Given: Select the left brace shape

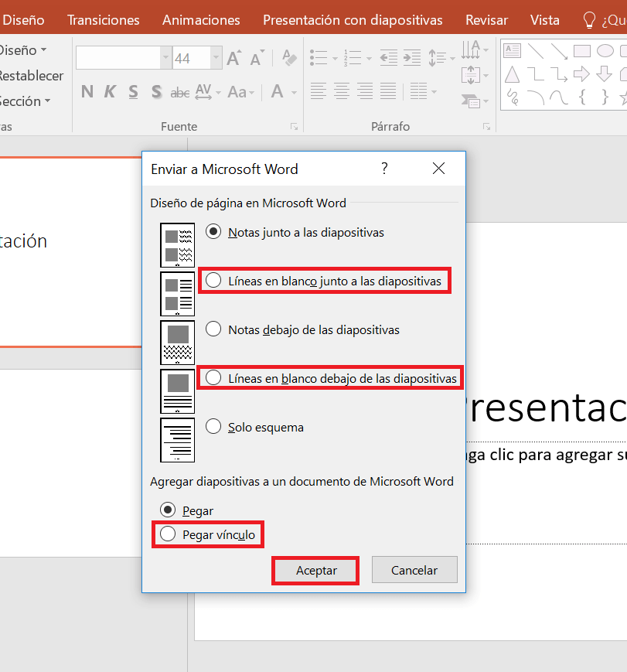Looking at the screenshot, I should coord(582,97).
